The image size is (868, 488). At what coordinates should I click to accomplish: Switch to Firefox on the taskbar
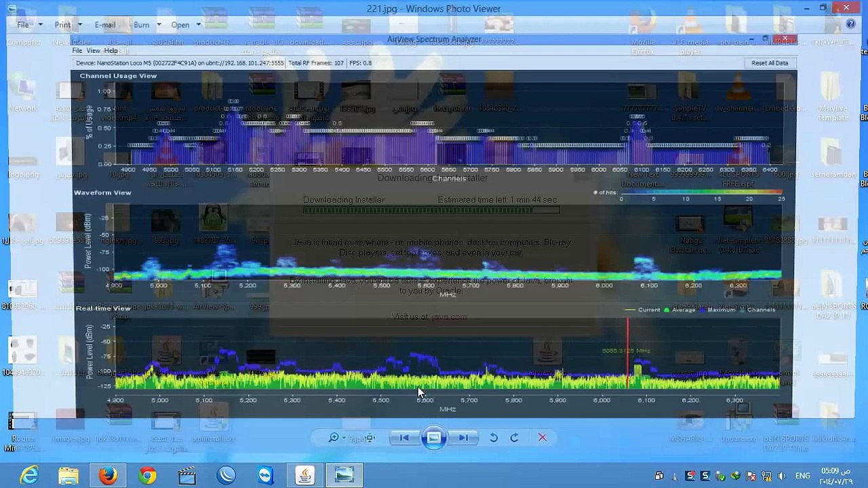108,476
